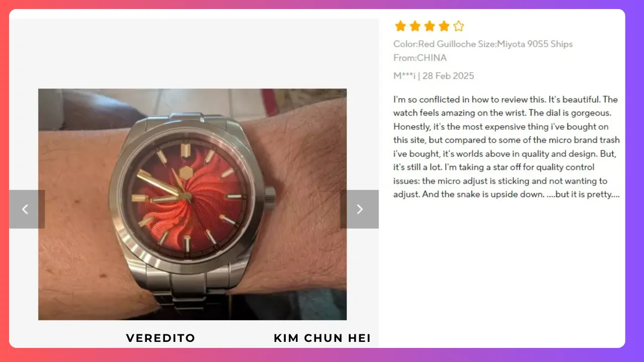Click the first filled rating star
Image resolution: width=644 pixels, height=362 pixels.
[400, 26]
